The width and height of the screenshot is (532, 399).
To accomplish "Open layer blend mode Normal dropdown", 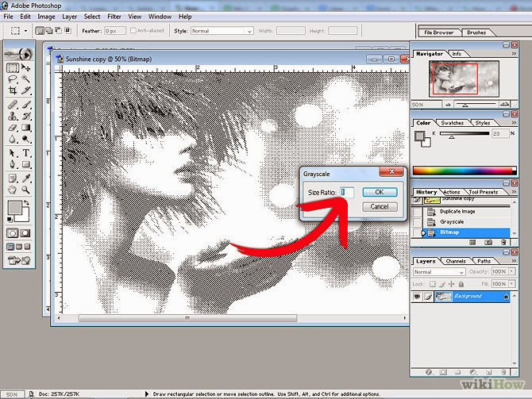I will point(439,272).
